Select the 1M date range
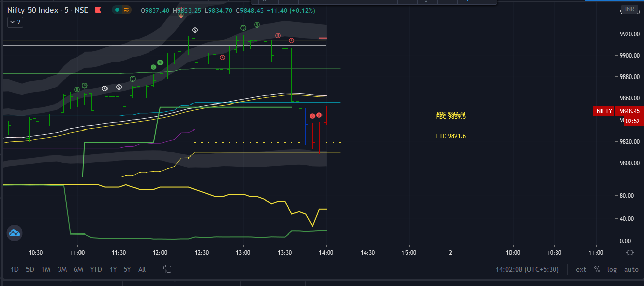644x286 pixels. click(x=46, y=269)
